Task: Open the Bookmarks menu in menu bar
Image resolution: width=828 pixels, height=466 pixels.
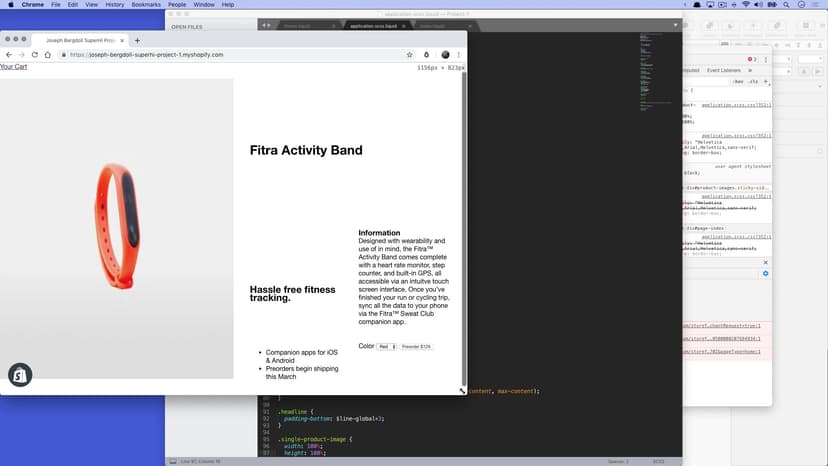Action: [146, 5]
